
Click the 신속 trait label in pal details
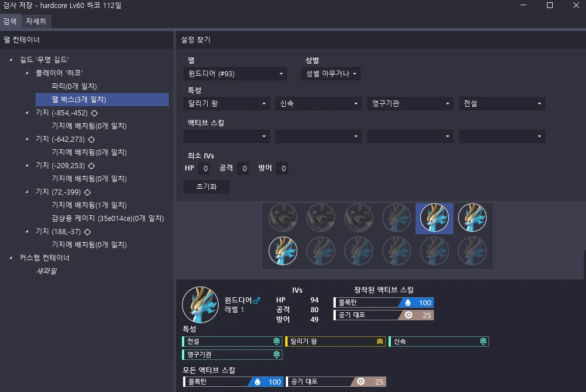[400, 341]
